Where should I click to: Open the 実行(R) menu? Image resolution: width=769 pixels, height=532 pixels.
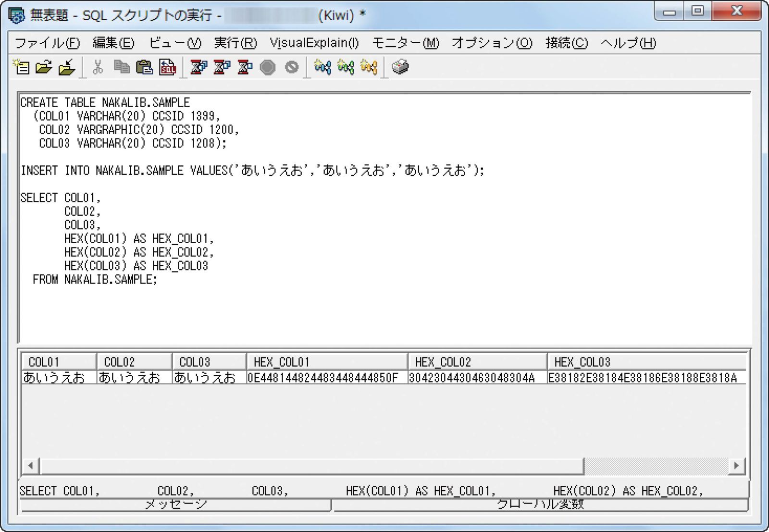(x=236, y=43)
